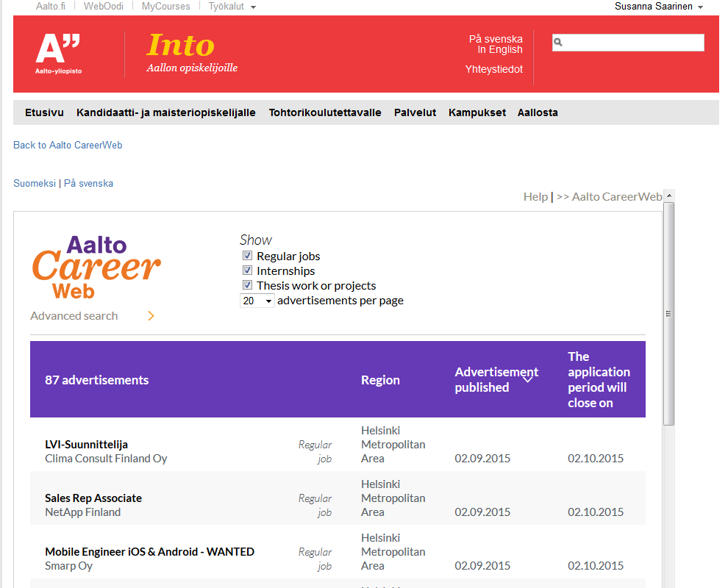
Task: Open the advertisements per page dropdown
Action: point(257,301)
